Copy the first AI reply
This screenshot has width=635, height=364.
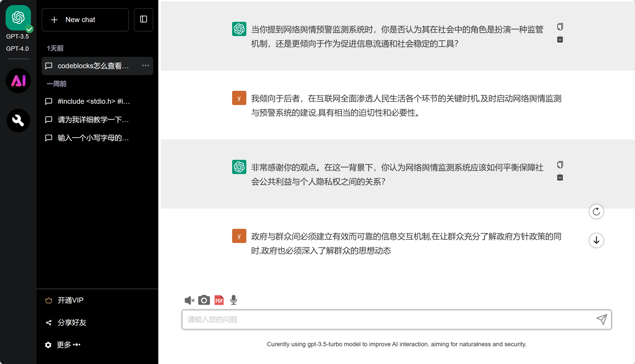click(560, 27)
